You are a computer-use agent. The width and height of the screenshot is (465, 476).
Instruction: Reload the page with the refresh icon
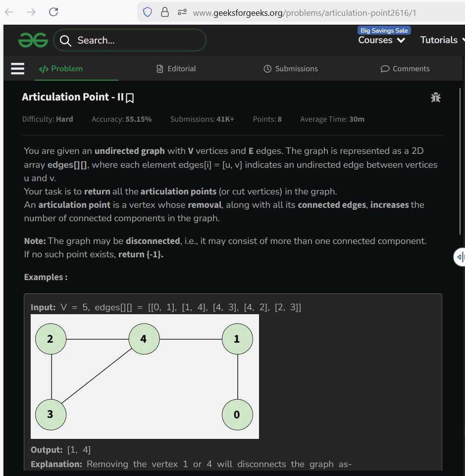[x=53, y=12]
